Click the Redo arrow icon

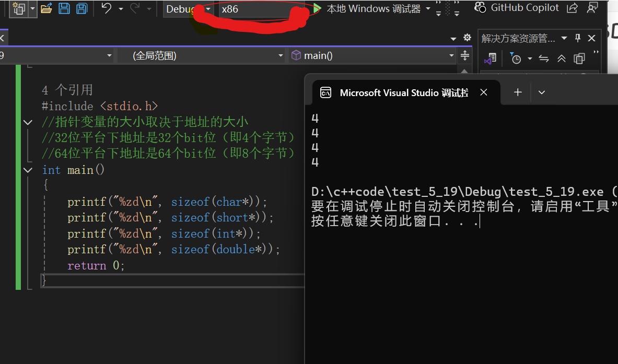pos(135,8)
